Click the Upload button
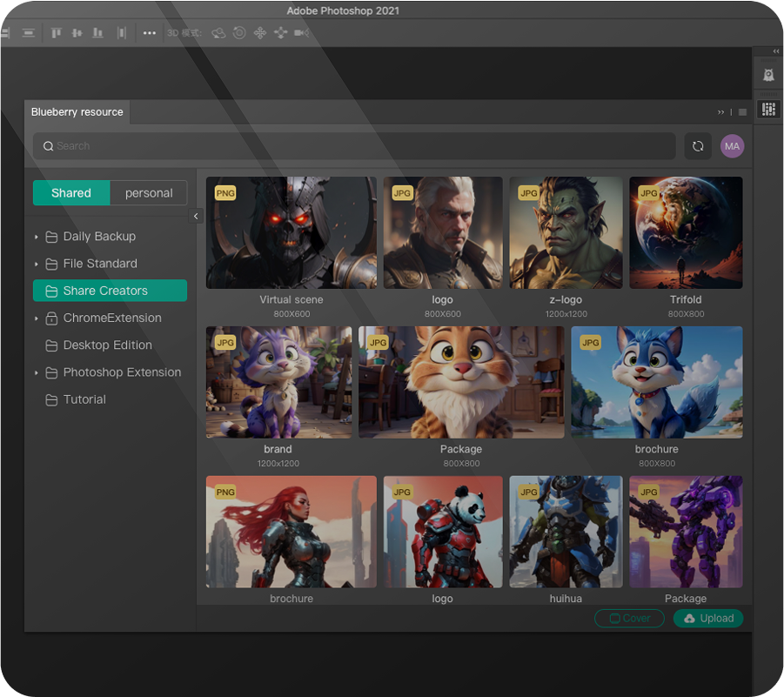Viewport: 784px width, 697px height. 708,619
